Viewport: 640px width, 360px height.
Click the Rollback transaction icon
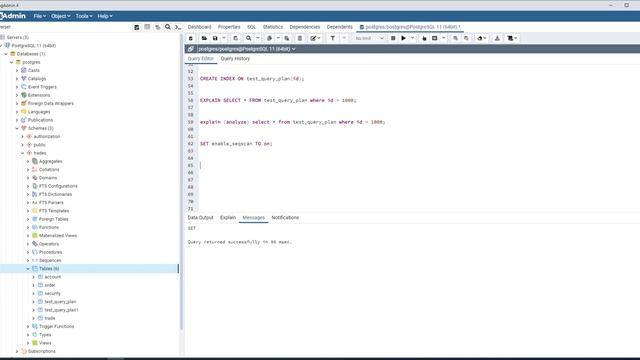click(466, 38)
